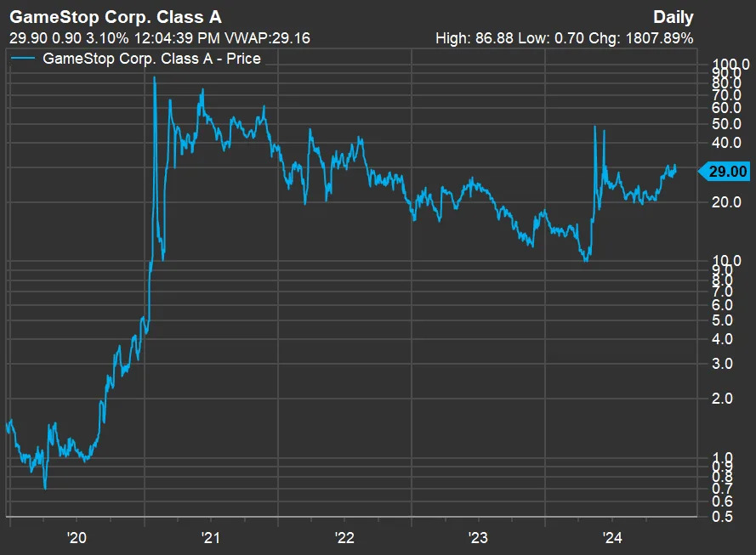This screenshot has width=756, height=555.
Task: Click the 50.0 y-axis price label
Action: (x=726, y=124)
